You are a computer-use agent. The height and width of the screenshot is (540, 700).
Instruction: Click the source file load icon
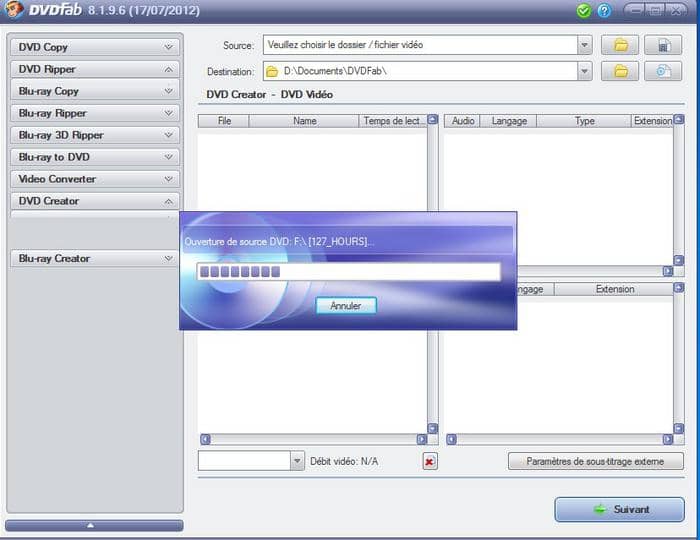click(x=663, y=45)
